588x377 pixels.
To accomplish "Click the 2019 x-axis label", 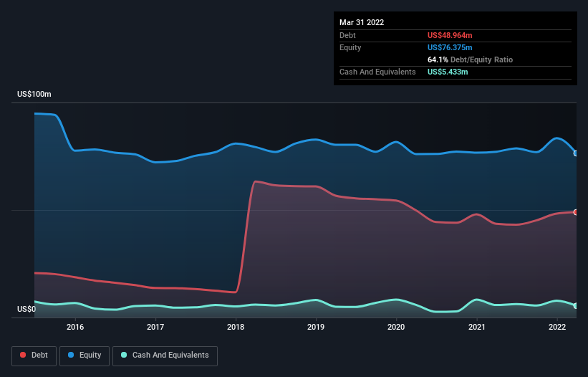I will pos(316,327).
